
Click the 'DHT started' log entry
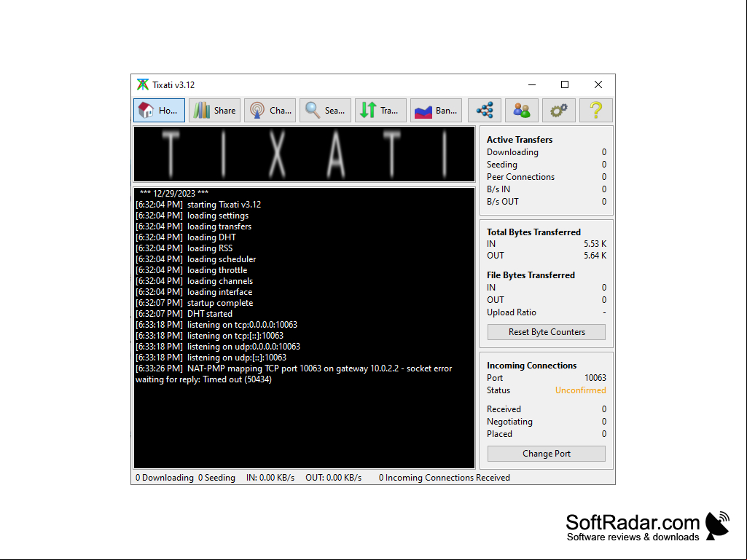184,314
